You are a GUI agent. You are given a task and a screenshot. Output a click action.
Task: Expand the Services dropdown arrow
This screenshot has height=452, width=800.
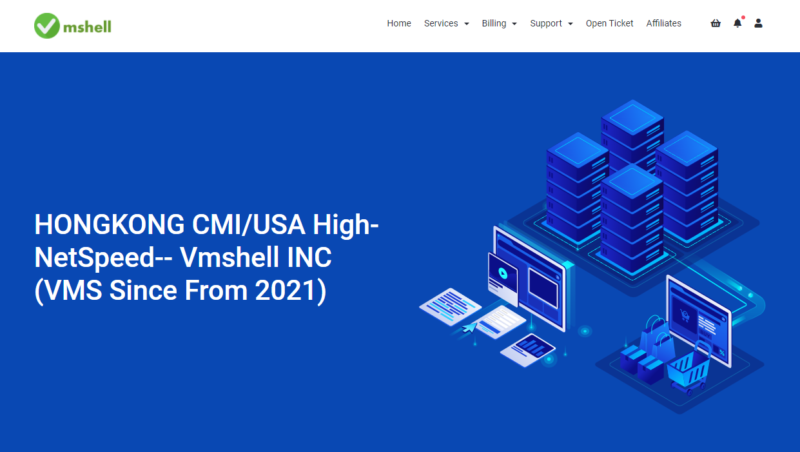466,24
